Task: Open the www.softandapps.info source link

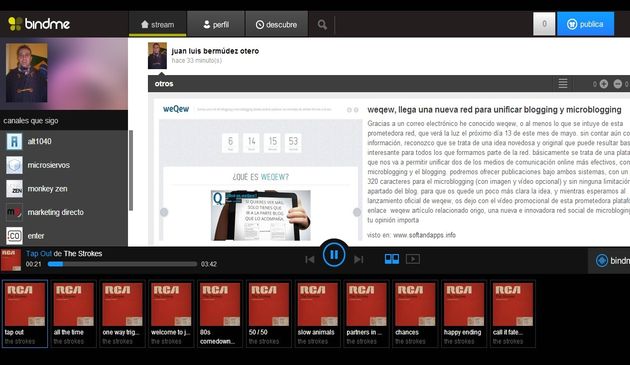Action: (424, 235)
